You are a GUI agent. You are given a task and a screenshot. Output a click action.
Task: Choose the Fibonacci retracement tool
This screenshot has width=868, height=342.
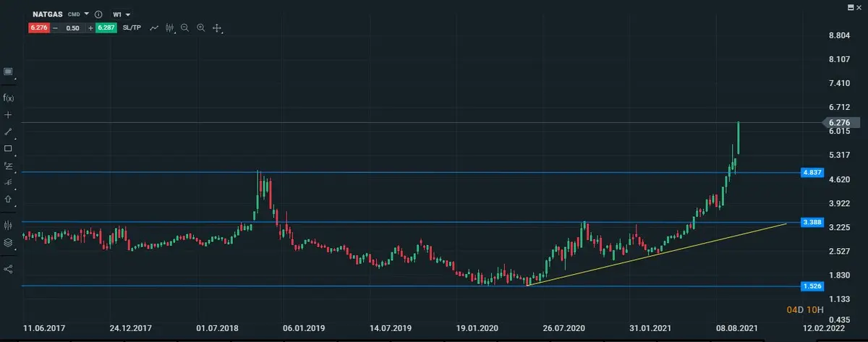tap(8, 165)
